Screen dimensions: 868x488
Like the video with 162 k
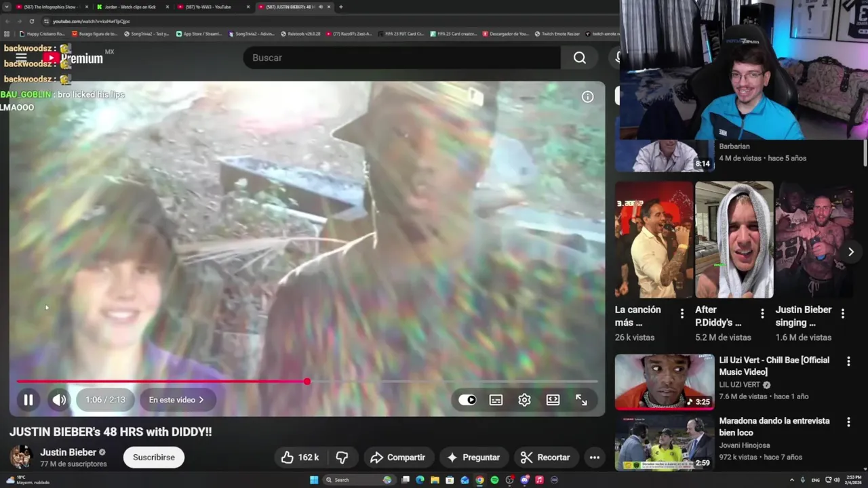[x=300, y=457]
